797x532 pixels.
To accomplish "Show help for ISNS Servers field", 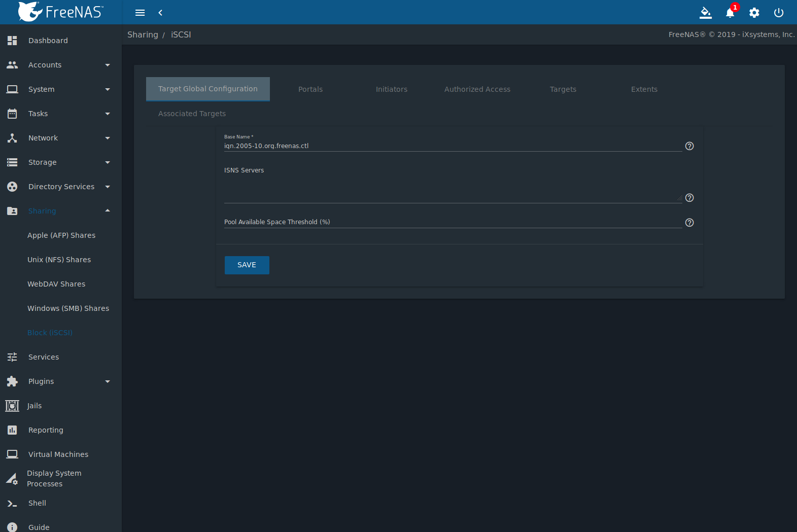I will [689, 198].
